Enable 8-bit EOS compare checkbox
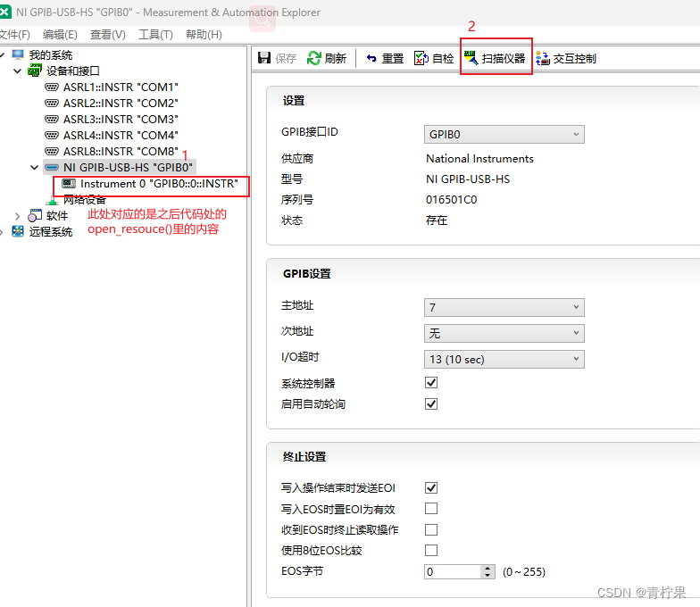 pos(430,550)
